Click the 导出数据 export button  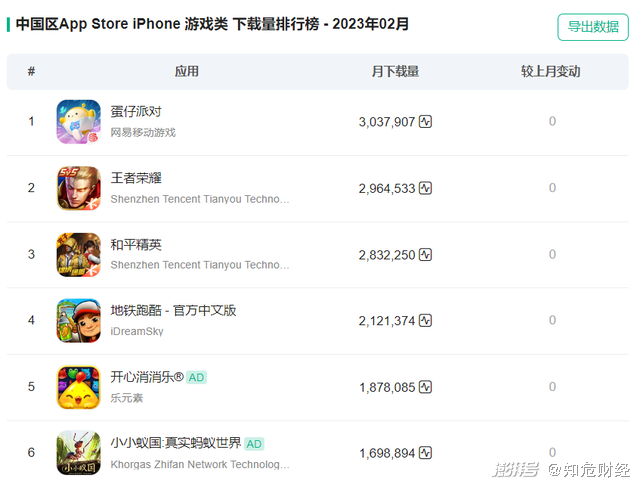593,27
